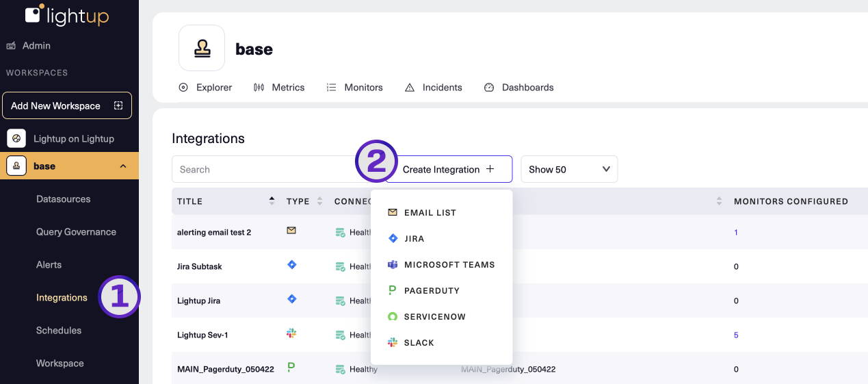Click the Admin icon in sidebar
The width and height of the screenshot is (868, 384).
coord(11,46)
